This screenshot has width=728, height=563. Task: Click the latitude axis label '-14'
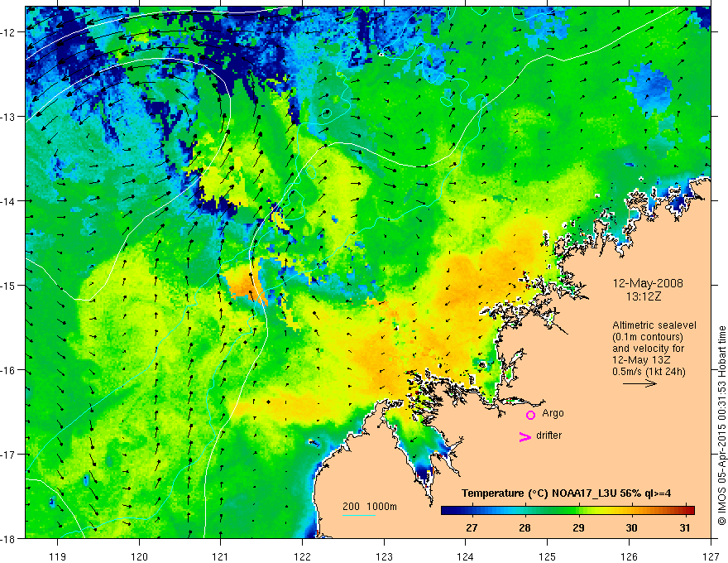[9, 200]
